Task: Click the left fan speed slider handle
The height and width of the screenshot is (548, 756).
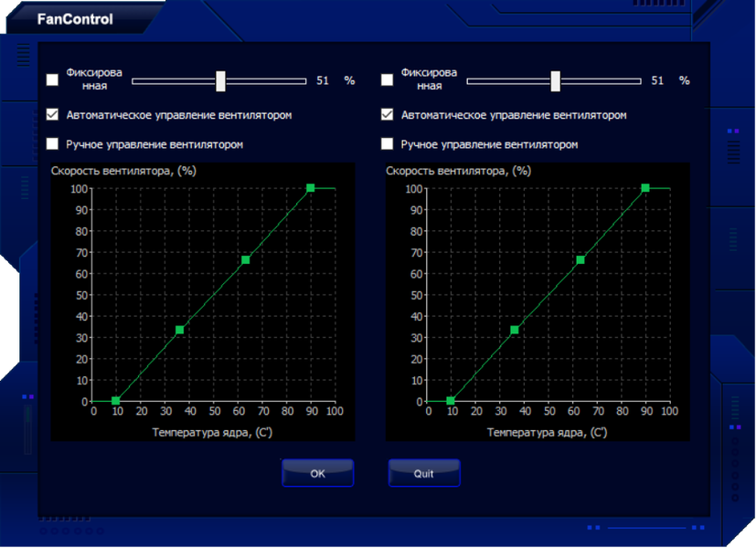Action: point(220,81)
